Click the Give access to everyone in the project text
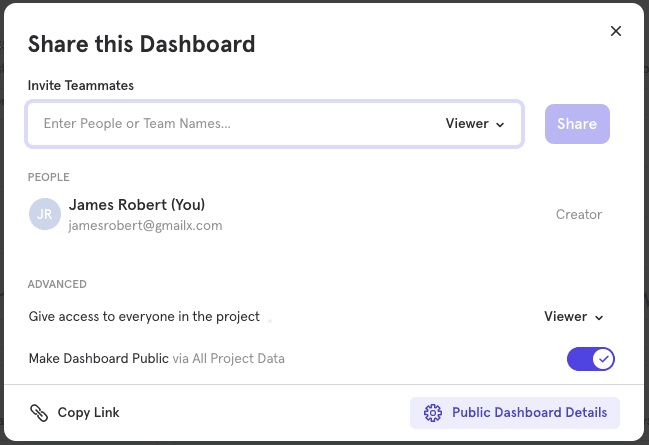649x445 pixels. (144, 317)
